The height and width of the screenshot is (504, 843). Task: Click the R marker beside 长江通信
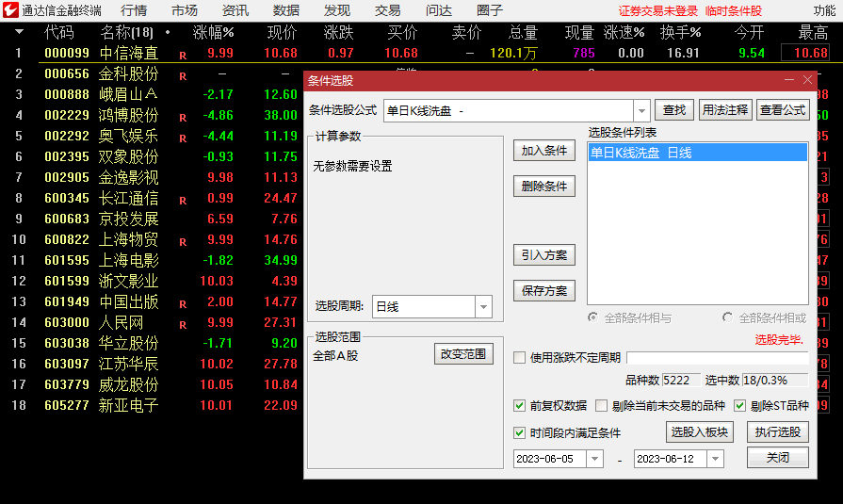coord(183,201)
